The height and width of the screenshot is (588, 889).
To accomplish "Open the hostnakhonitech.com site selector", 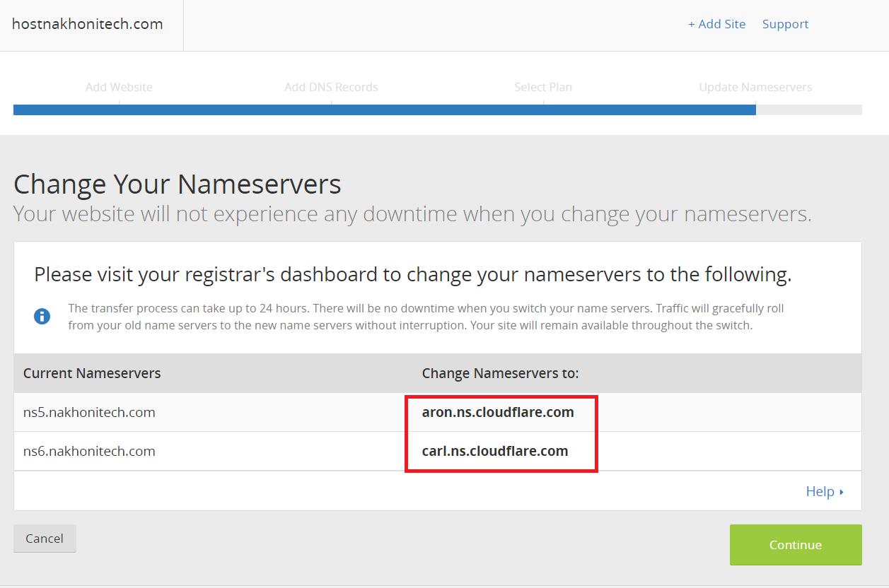I will click(x=88, y=24).
